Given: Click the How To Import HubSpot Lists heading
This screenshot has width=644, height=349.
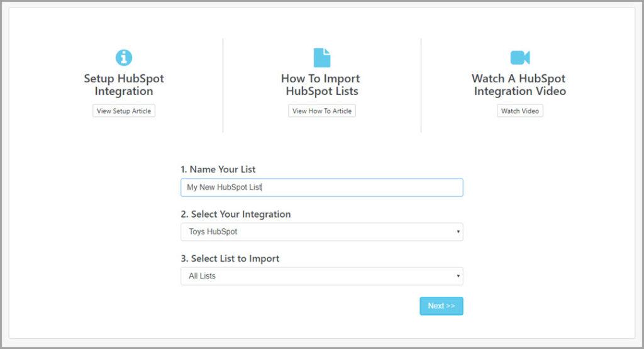Looking at the screenshot, I should click(x=321, y=85).
